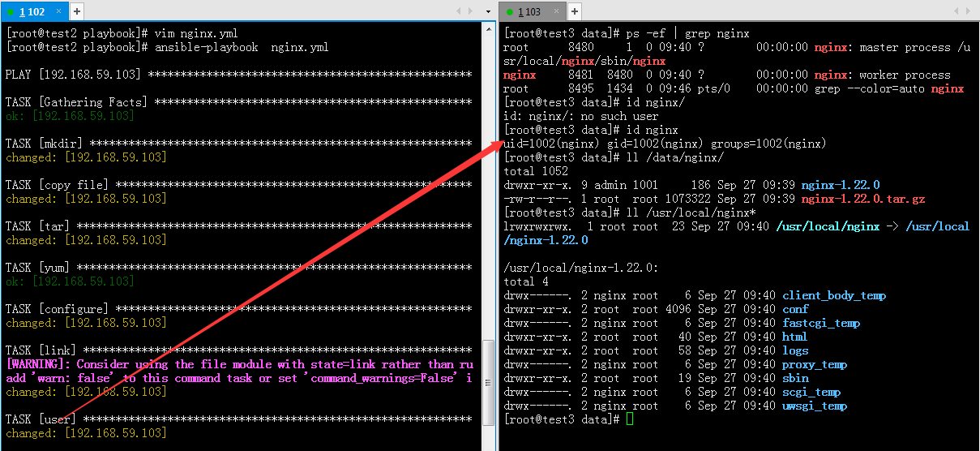Screen dimensions: 980x451
Task: Click the 'client_body_temp' directory entry
Action: (834, 295)
